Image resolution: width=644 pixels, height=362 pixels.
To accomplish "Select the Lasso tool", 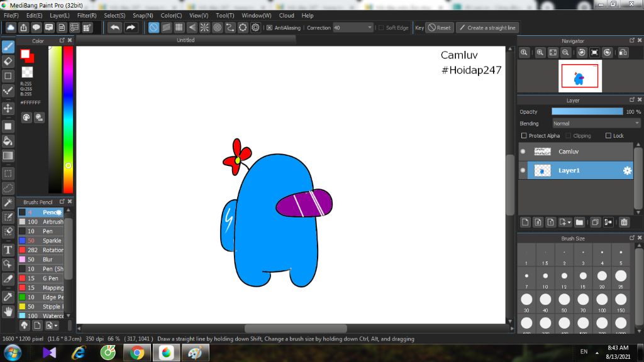I will click(x=8, y=188).
